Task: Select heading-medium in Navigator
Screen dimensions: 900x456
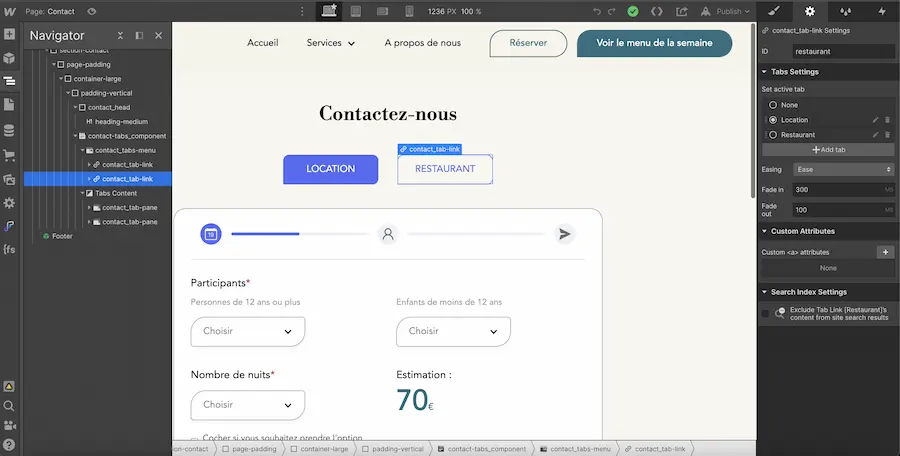Action: pos(121,122)
